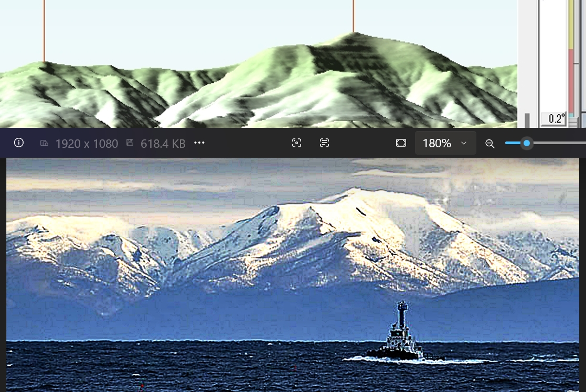Click the 618.4 KB file size text
This screenshot has width=586, height=392.
163,143
